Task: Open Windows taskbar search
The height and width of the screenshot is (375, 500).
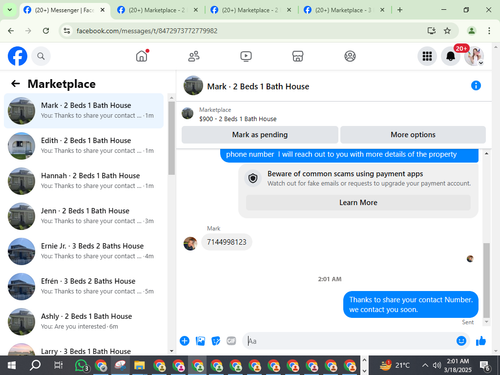Action: point(35,365)
